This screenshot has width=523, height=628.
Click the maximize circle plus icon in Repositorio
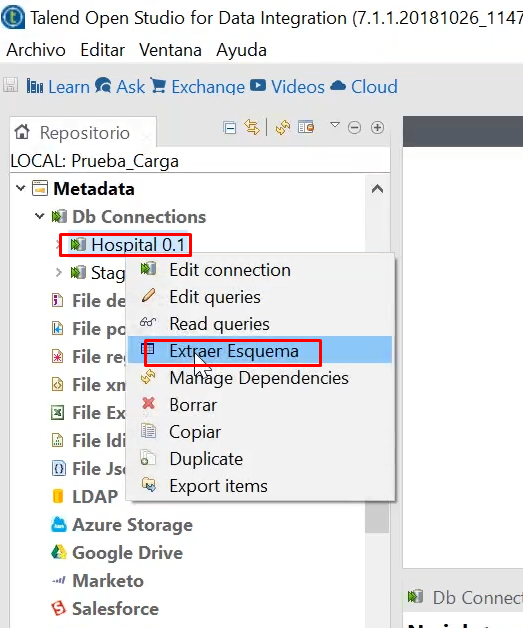377,128
